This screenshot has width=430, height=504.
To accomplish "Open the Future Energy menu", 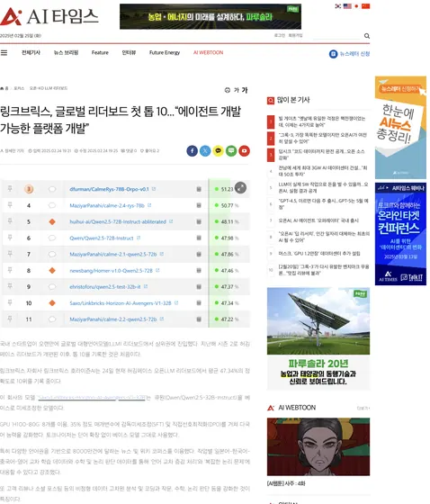I will pos(165,53).
